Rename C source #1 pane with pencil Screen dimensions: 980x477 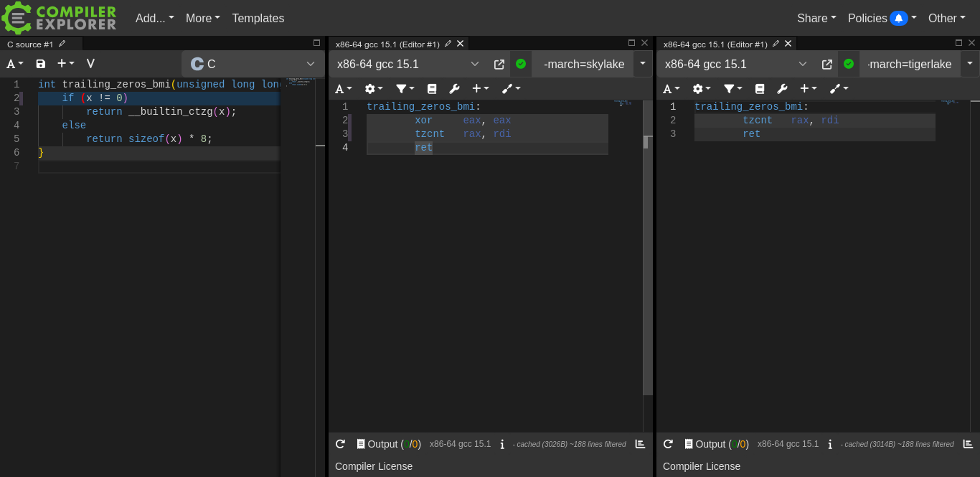click(x=62, y=44)
